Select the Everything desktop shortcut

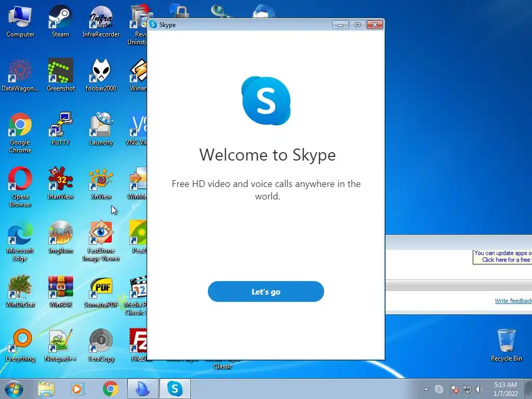[x=20, y=345]
